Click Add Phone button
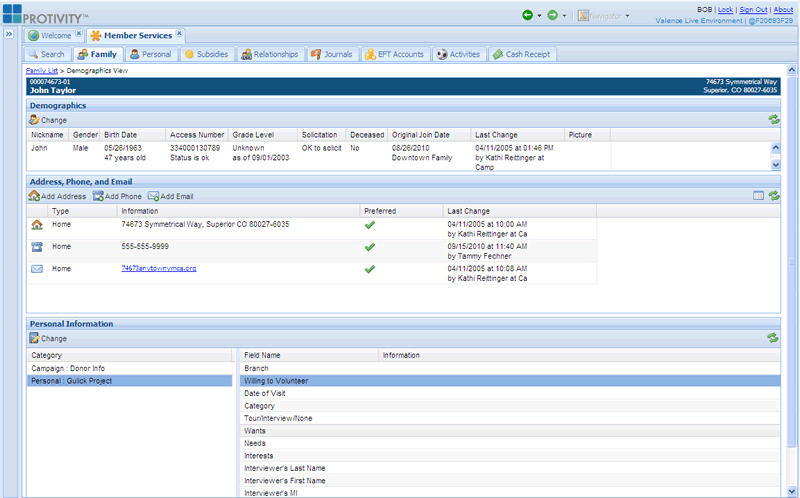Screen dimensions: 800x498 click(117, 196)
